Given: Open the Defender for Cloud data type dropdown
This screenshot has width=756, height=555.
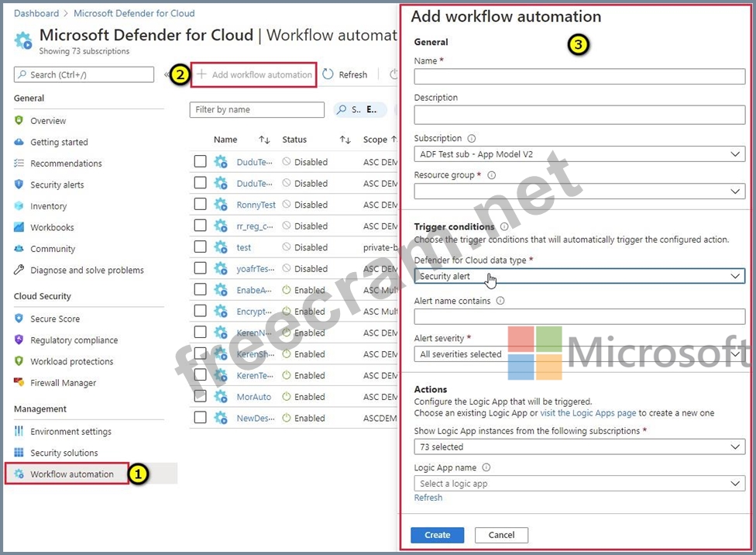Looking at the screenshot, I should tap(579, 276).
